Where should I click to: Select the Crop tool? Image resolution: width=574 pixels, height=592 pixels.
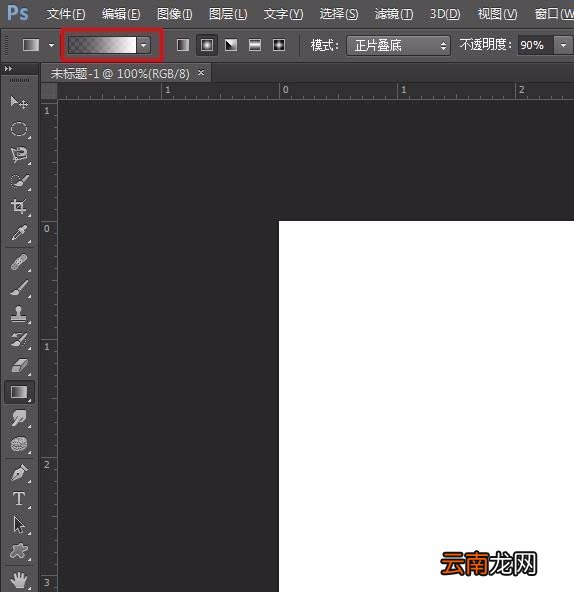point(19,207)
